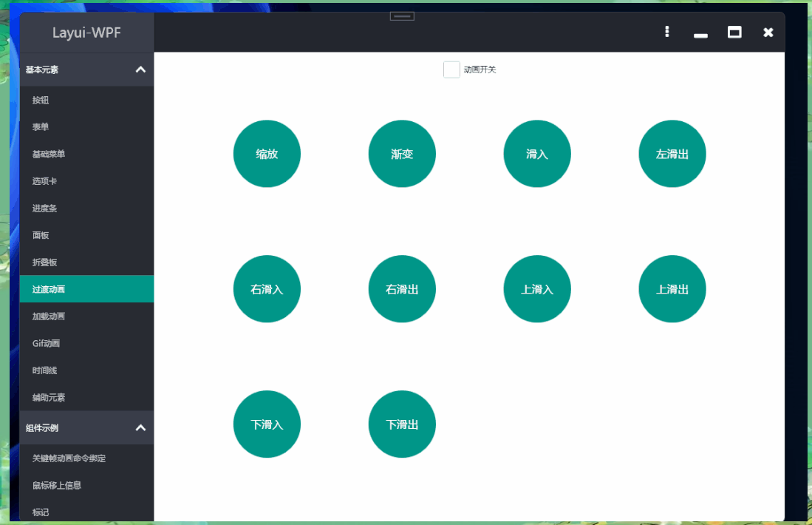The image size is (812, 525).
Task: Play the 右滑入 animation
Action: (x=267, y=289)
